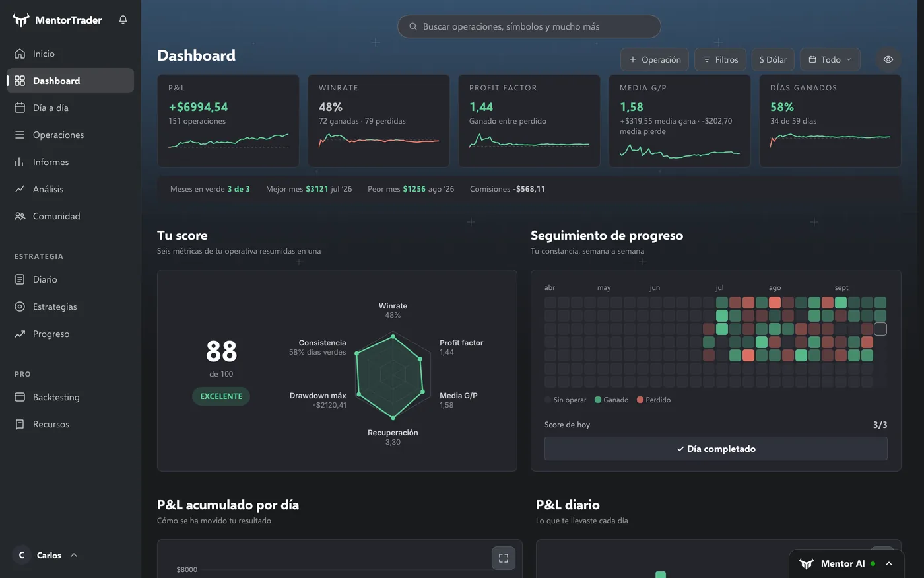
Task: Toggle the eye visibility button
Action: point(888,59)
